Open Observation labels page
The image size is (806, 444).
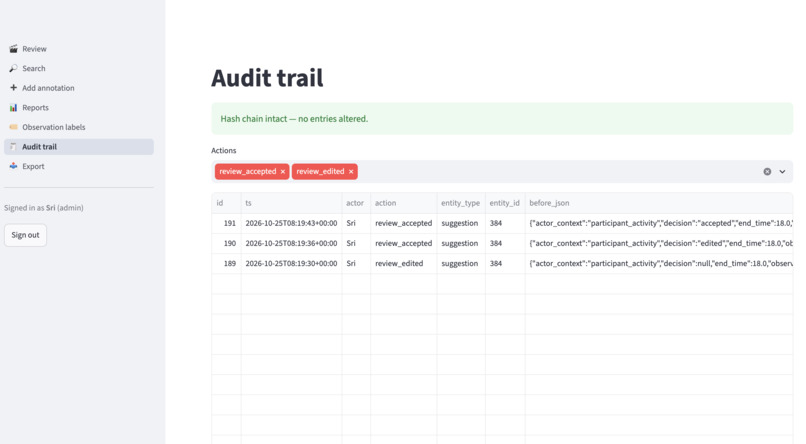tap(79, 127)
